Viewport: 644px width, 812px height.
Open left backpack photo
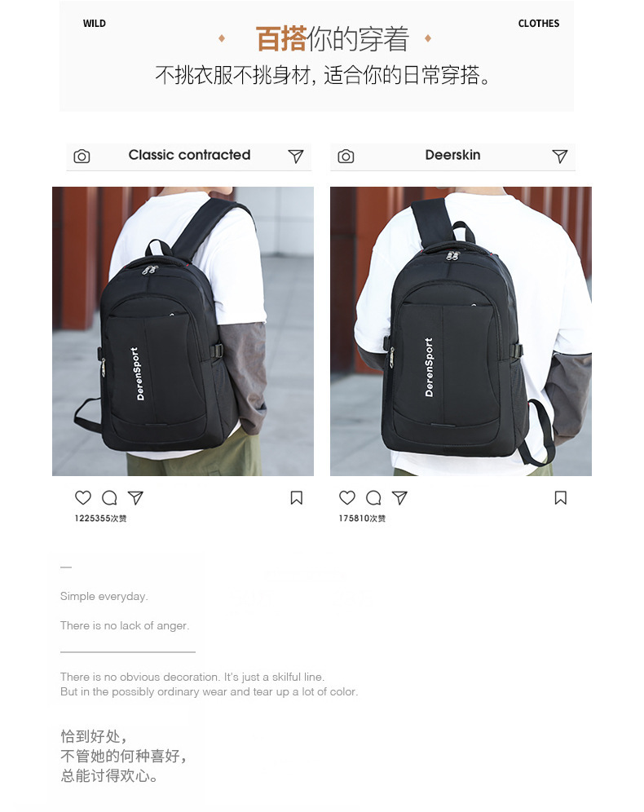pos(183,331)
